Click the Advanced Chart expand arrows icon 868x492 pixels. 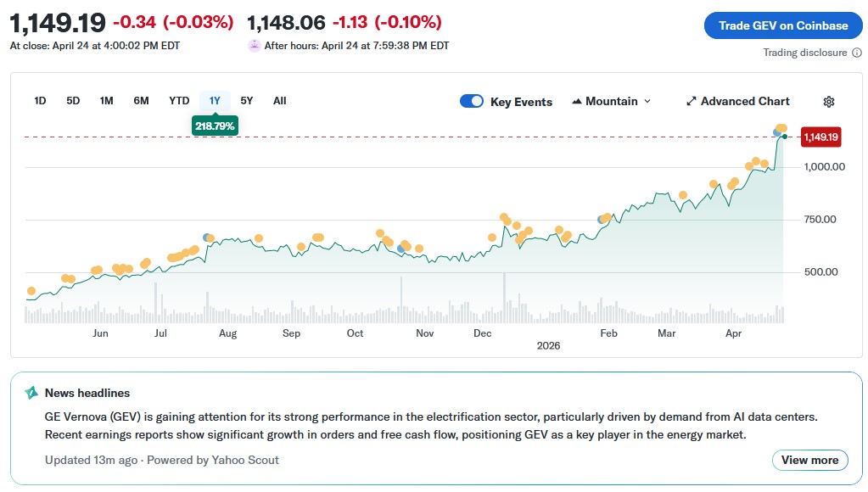(692, 102)
